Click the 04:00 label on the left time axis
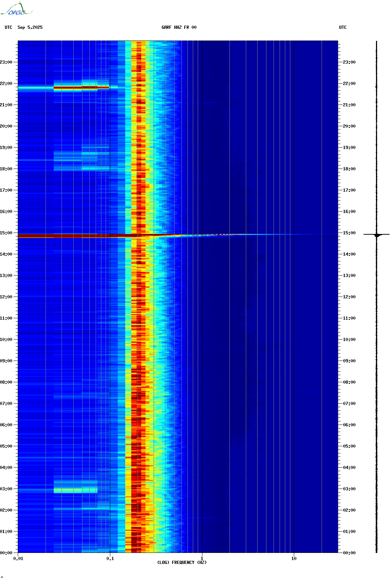The image size is (392, 581). 6,468
